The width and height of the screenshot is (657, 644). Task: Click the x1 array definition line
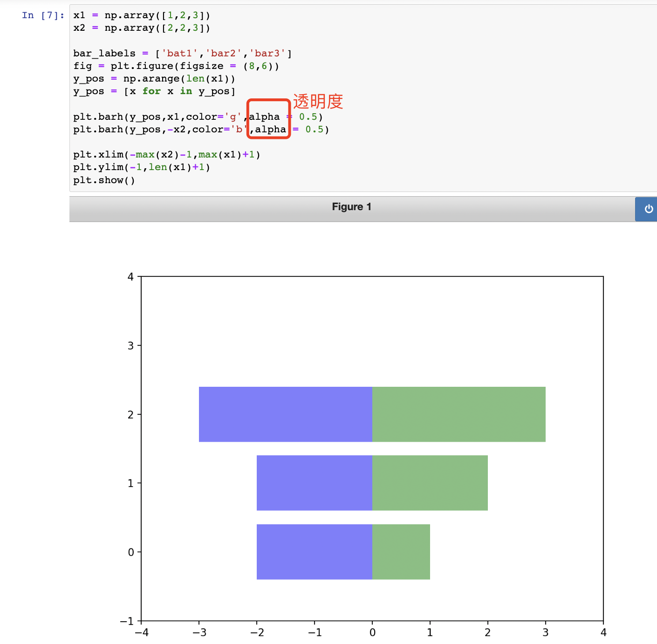point(140,15)
